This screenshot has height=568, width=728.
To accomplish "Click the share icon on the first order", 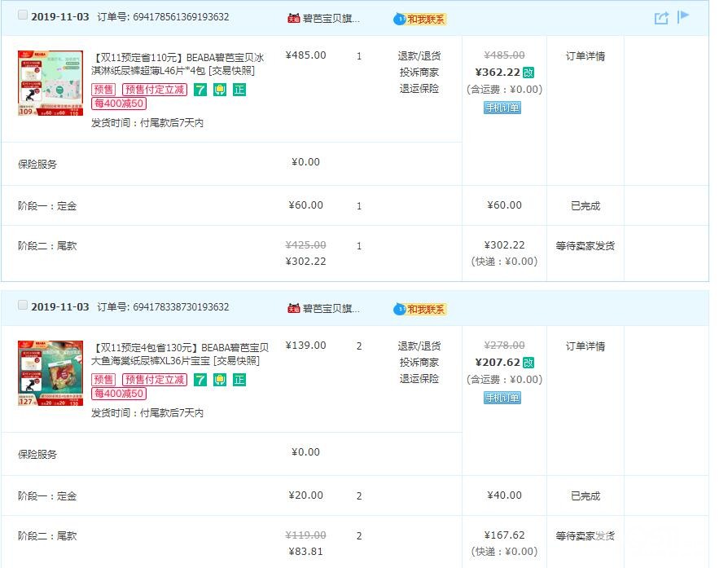I will (661, 18).
